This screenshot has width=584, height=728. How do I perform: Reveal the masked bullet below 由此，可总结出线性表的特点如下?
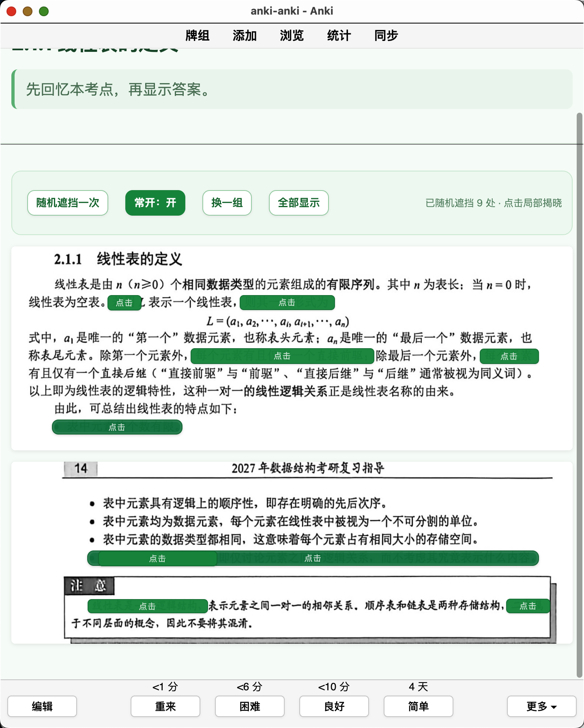pyautogui.click(x=117, y=427)
